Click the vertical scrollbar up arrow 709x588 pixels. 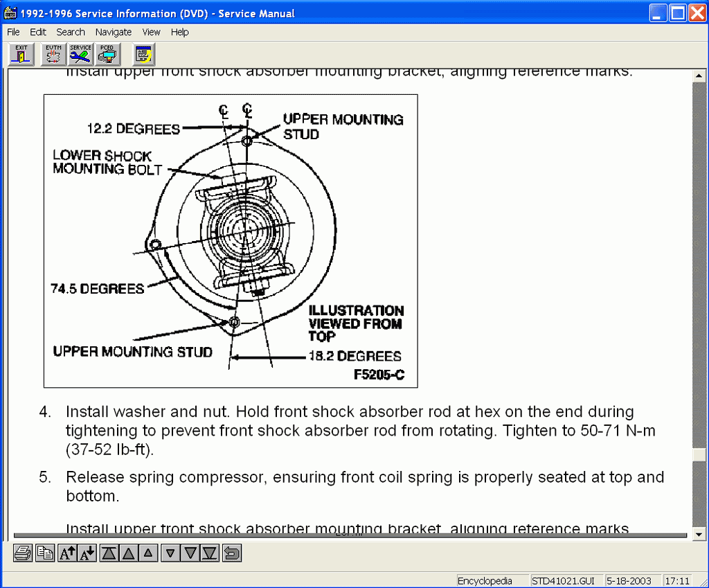(699, 76)
